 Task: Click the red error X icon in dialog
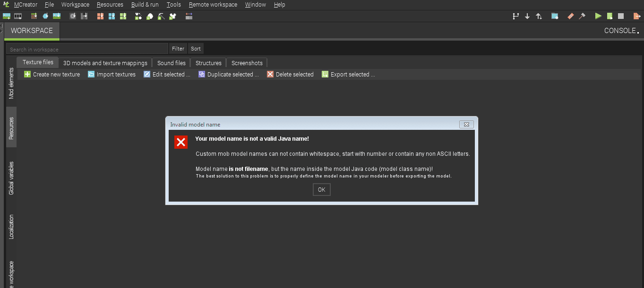tap(181, 142)
